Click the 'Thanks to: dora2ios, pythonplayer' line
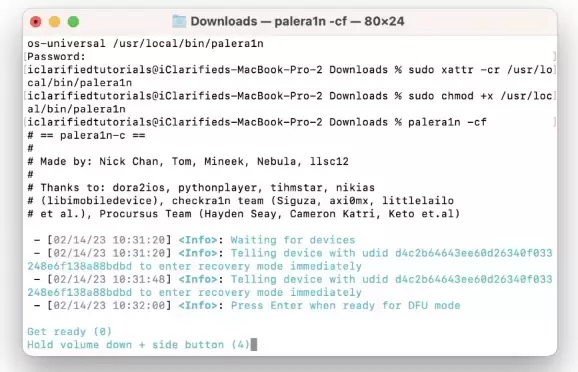 point(201,188)
